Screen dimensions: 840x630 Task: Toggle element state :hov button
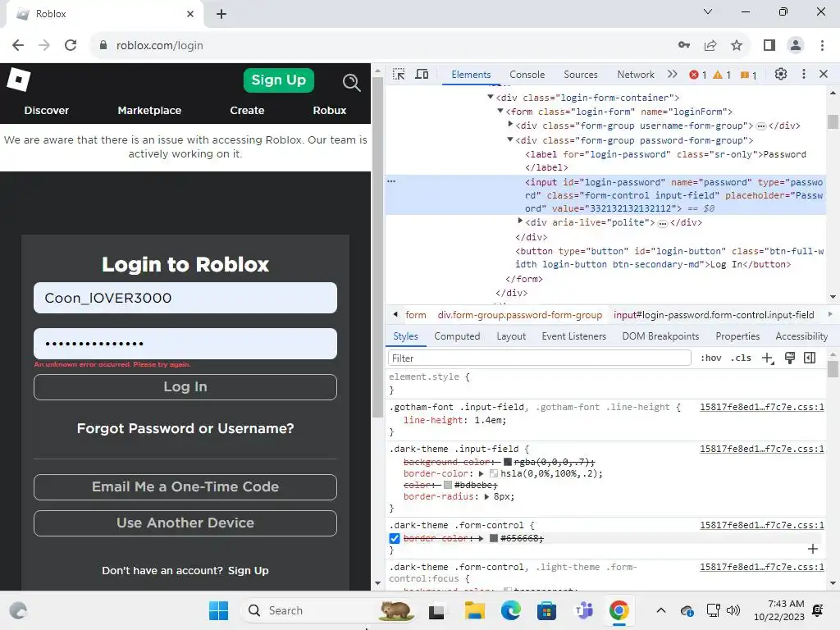tap(711, 358)
